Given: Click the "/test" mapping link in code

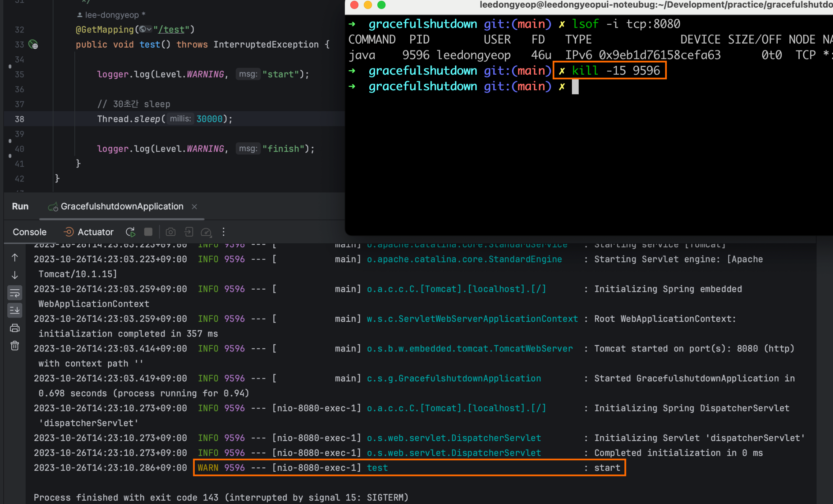Looking at the screenshot, I should tap(171, 29).
